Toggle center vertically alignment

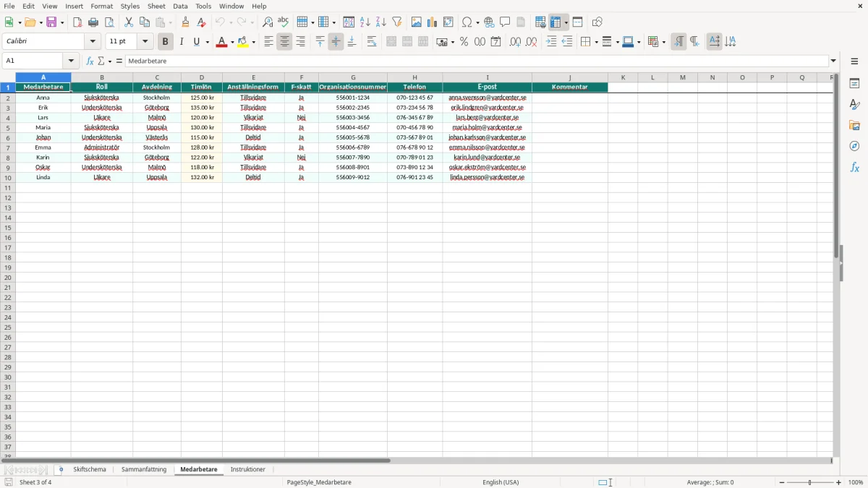(336, 42)
